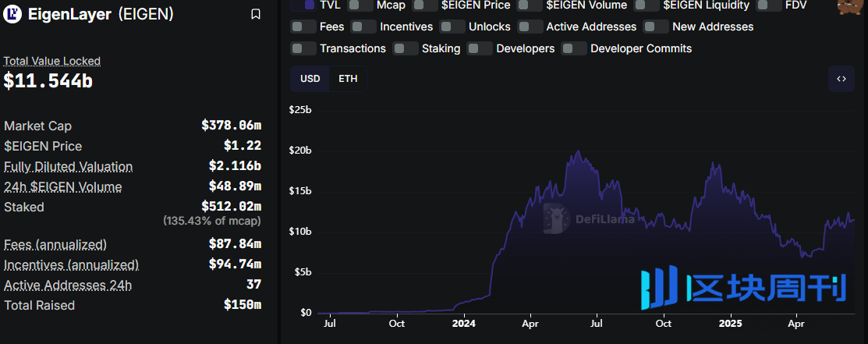Click the Incentives (annualized) label
This screenshot has height=344, width=868.
(x=72, y=264)
